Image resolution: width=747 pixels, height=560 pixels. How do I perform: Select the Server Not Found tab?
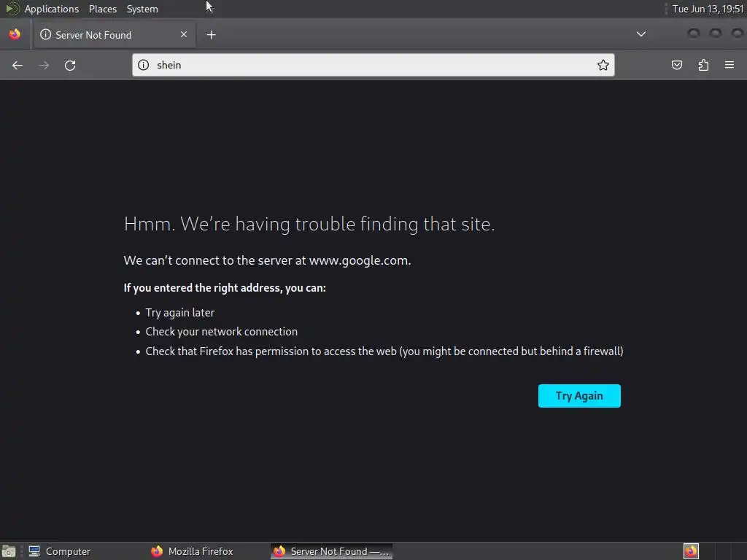(102, 34)
